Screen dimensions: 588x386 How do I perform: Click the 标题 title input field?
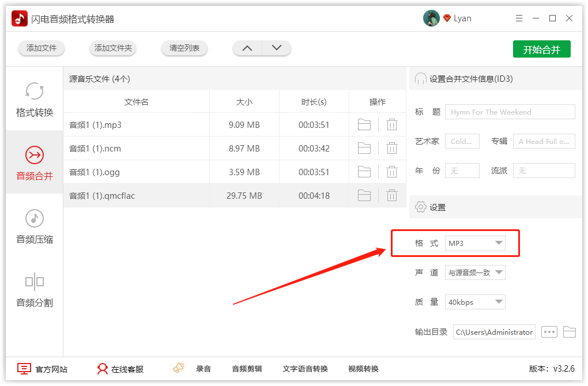[510, 112]
